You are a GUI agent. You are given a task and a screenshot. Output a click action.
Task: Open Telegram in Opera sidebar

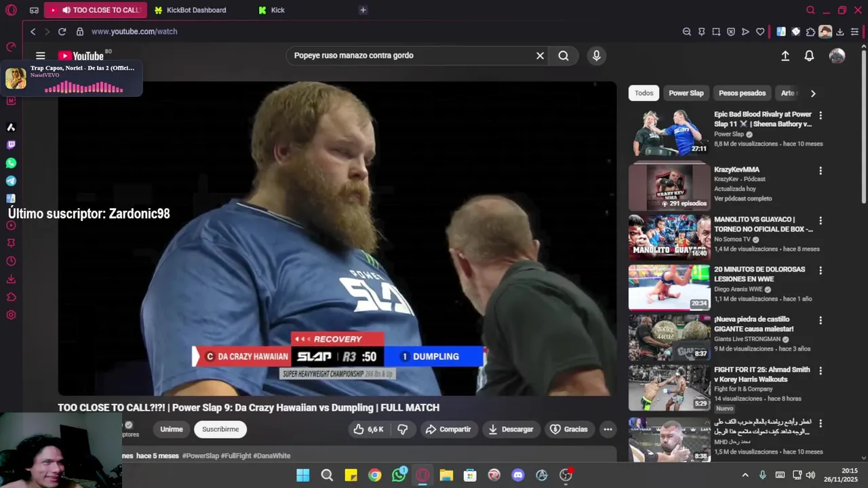pyautogui.click(x=11, y=181)
